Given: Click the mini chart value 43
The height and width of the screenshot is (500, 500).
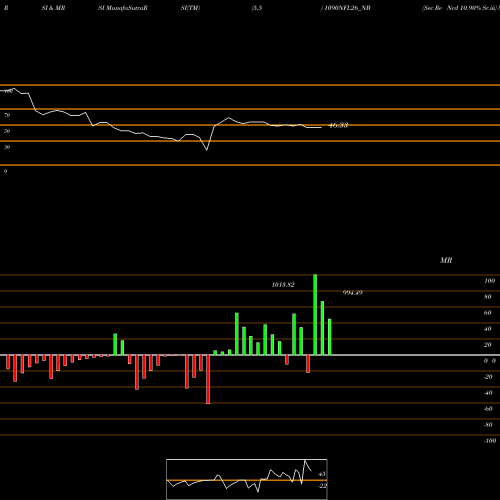Looking at the screenshot, I should coord(322,474).
